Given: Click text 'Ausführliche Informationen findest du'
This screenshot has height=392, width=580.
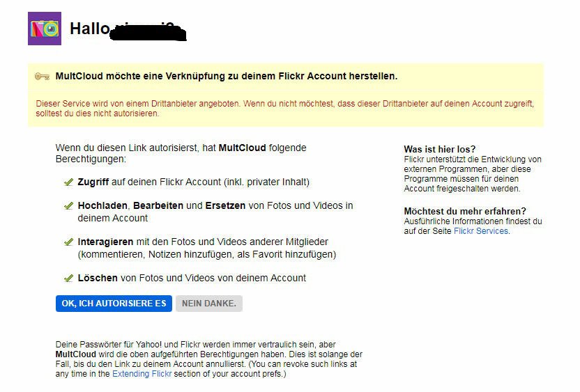Looking at the screenshot, I should tap(473, 226).
